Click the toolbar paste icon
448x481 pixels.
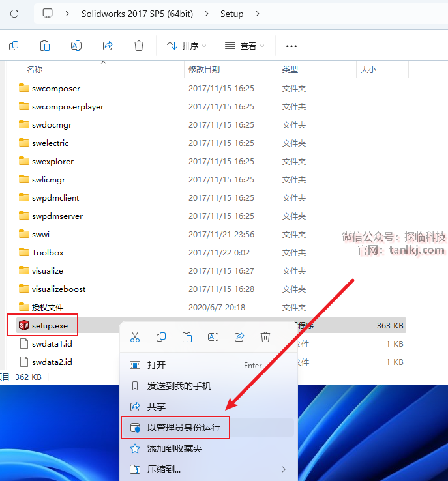[45, 46]
